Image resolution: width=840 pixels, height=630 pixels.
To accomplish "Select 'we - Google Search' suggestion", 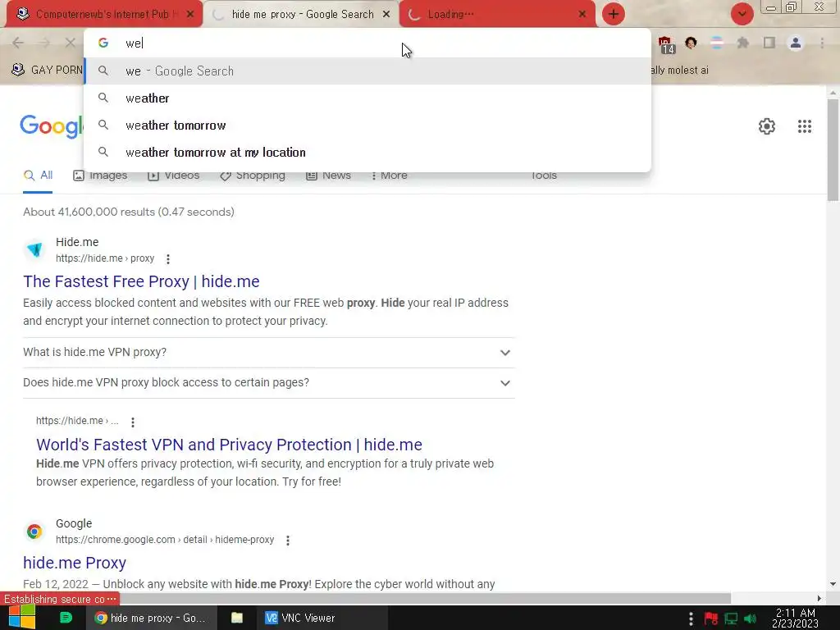I will 367,71.
